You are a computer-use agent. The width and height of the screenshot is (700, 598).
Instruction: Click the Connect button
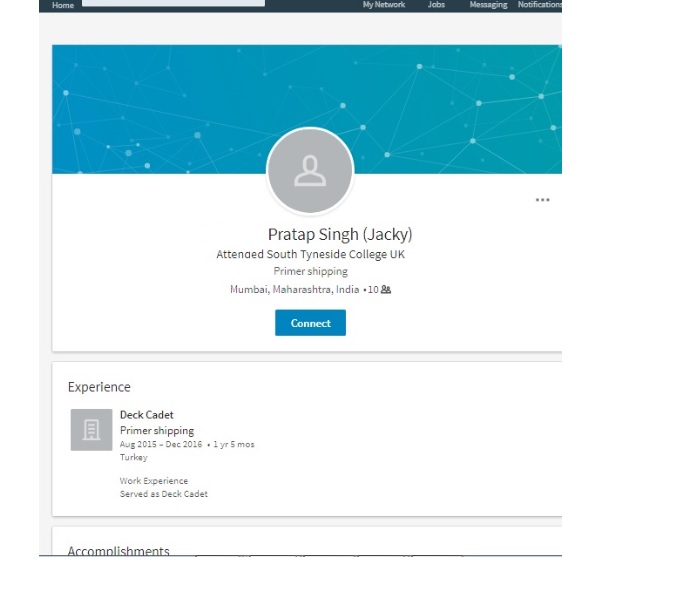tap(310, 323)
